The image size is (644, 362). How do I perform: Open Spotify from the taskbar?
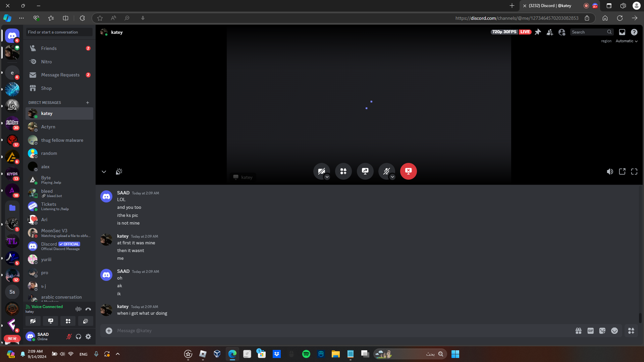pos(306,354)
